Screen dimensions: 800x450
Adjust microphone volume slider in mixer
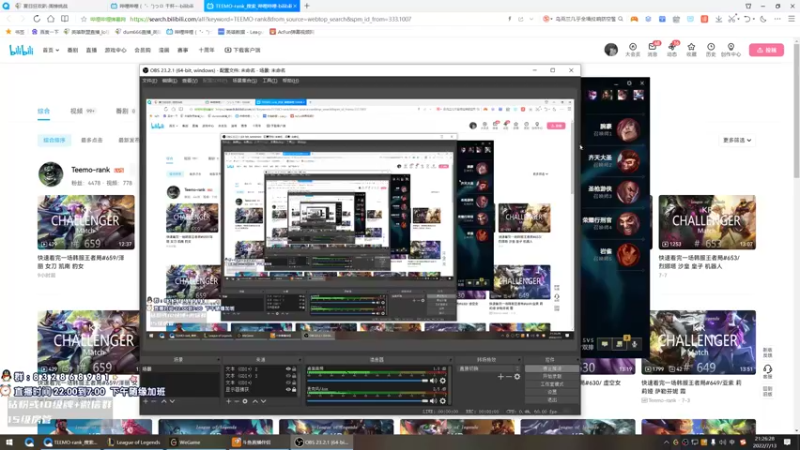point(367,401)
